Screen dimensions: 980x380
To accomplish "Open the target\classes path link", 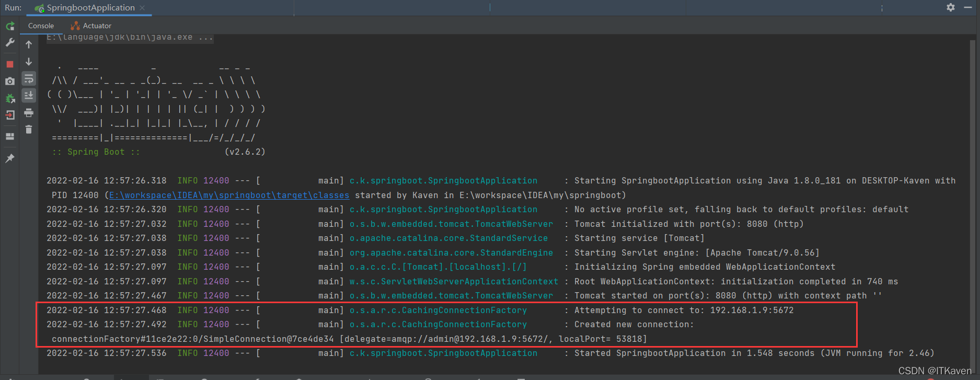I will tap(229, 195).
